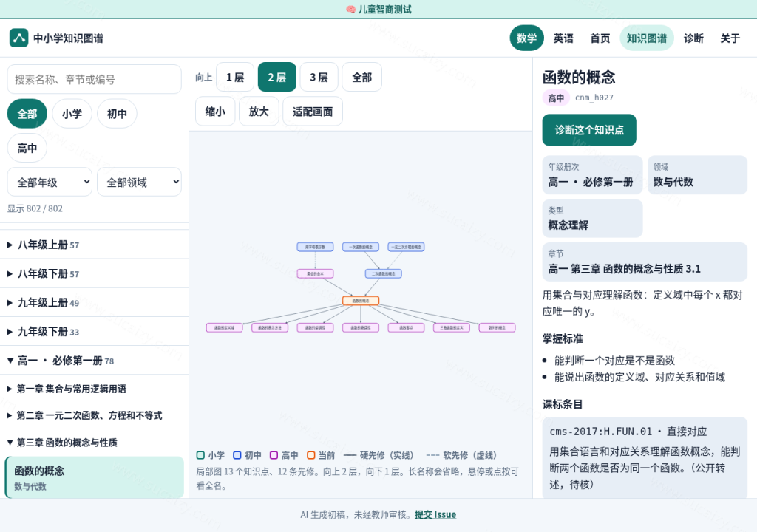Open the 全部领域 dropdown
Image resolution: width=757 pixels, height=532 pixels.
coord(139,182)
